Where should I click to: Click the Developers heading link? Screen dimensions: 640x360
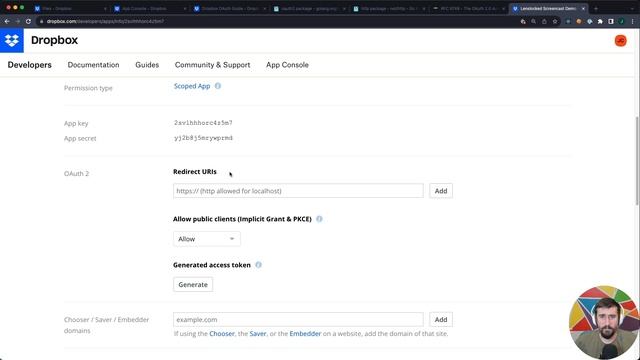tap(29, 65)
